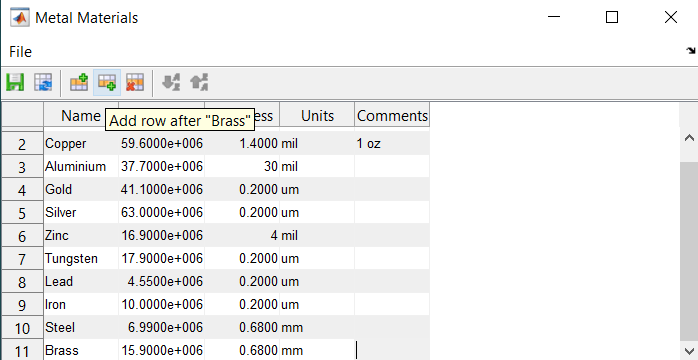Click the Name column header
This screenshot has height=360, width=698.
(x=81, y=116)
